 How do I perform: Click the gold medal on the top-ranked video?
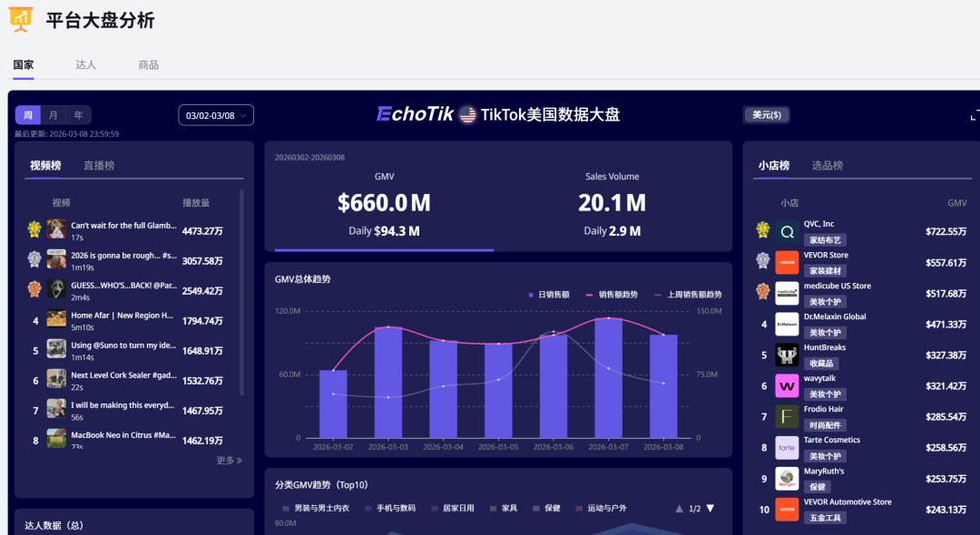pyautogui.click(x=34, y=229)
